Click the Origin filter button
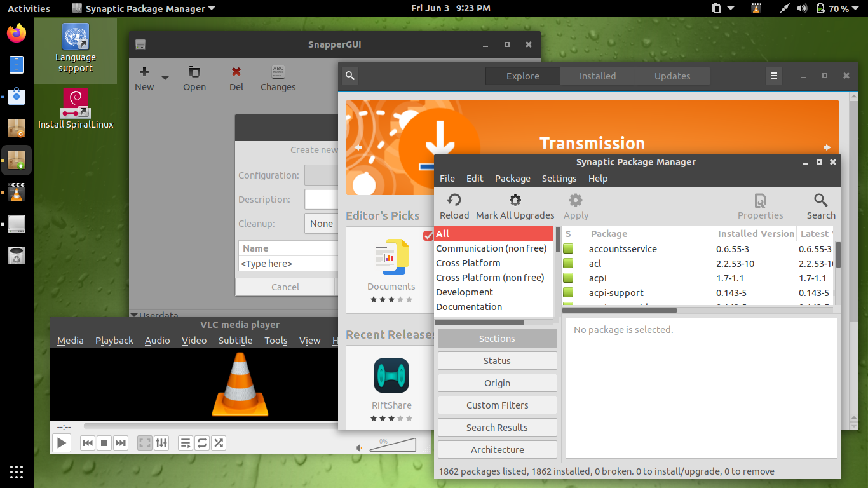This screenshot has width=868, height=488. coord(497,383)
